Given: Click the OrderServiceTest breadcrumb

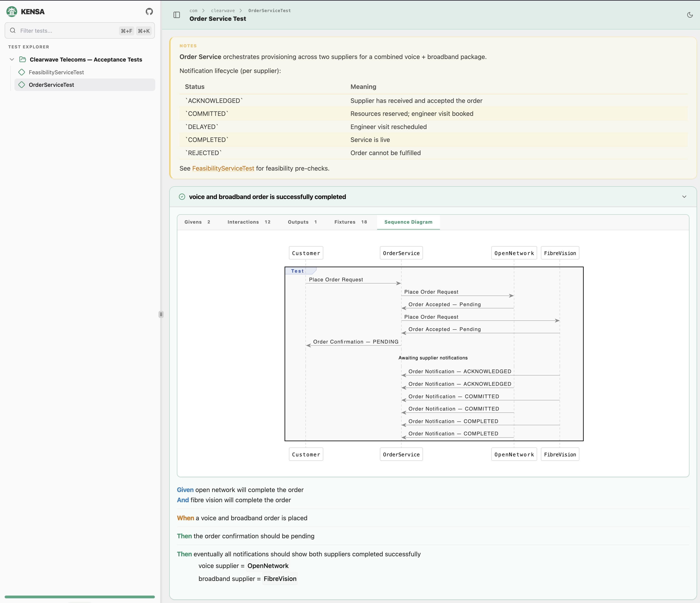Looking at the screenshot, I should (269, 10).
